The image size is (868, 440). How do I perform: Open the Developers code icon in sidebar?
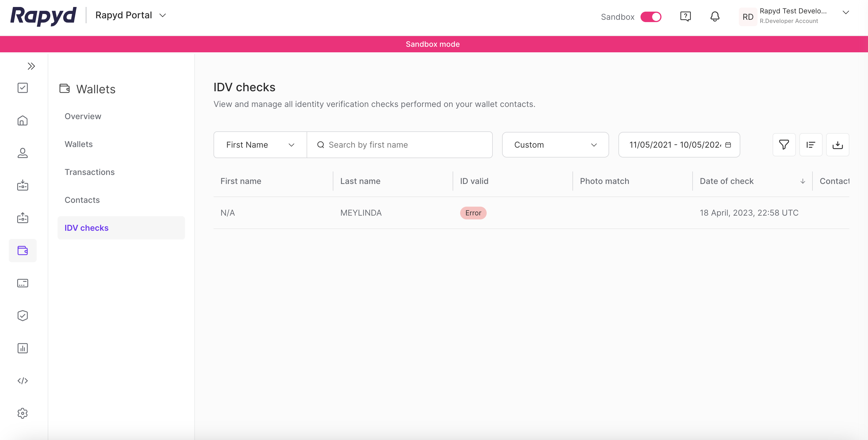click(x=23, y=381)
